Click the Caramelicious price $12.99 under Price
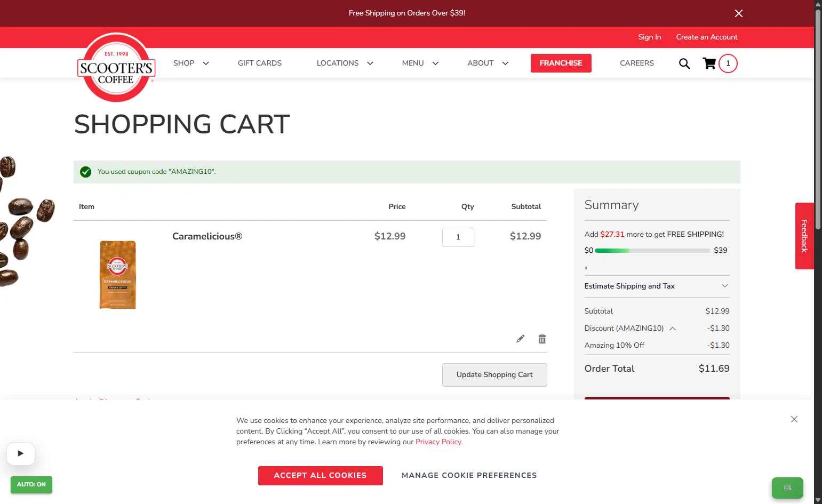This screenshot has width=822, height=504. (x=389, y=236)
